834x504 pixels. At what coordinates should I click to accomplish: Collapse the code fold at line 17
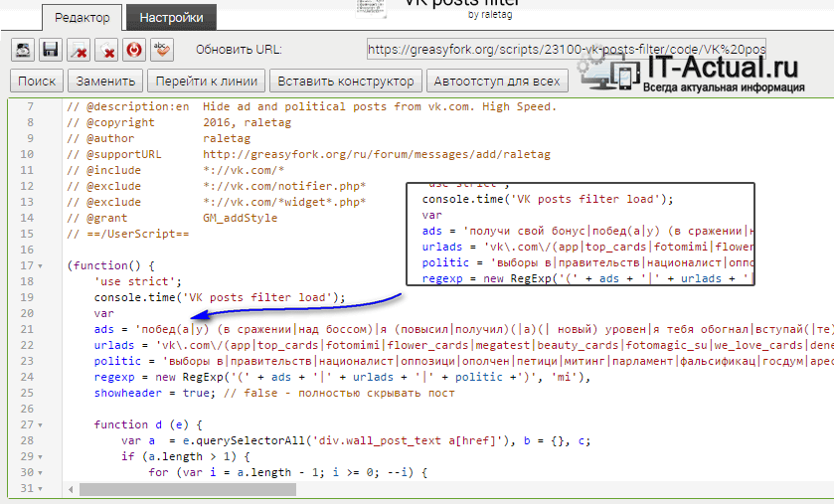click(x=41, y=265)
